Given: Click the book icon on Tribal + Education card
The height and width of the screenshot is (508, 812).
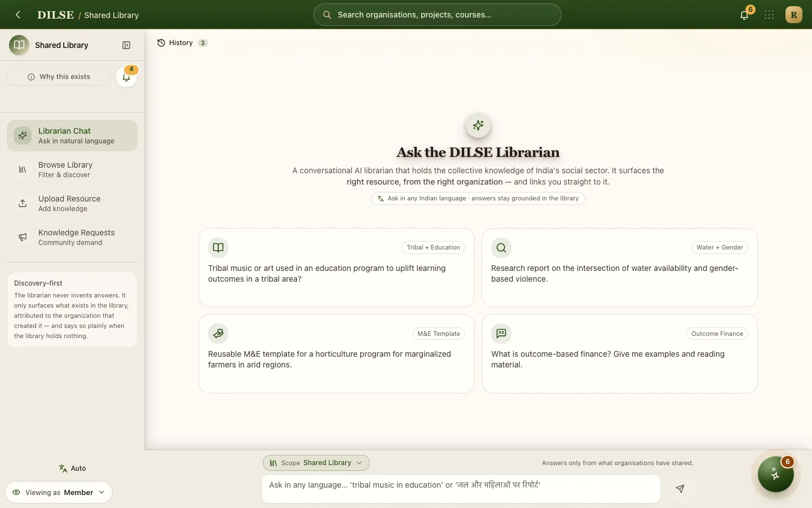Looking at the screenshot, I should [x=218, y=247].
